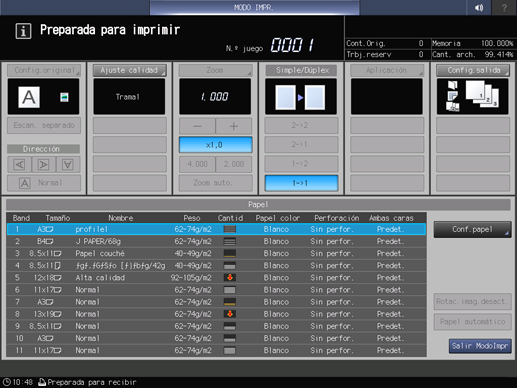Image resolution: width=517 pixels, height=388 pixels.
Task: Click the Simple/Dúplex page preview image
Action: point(300,97)
